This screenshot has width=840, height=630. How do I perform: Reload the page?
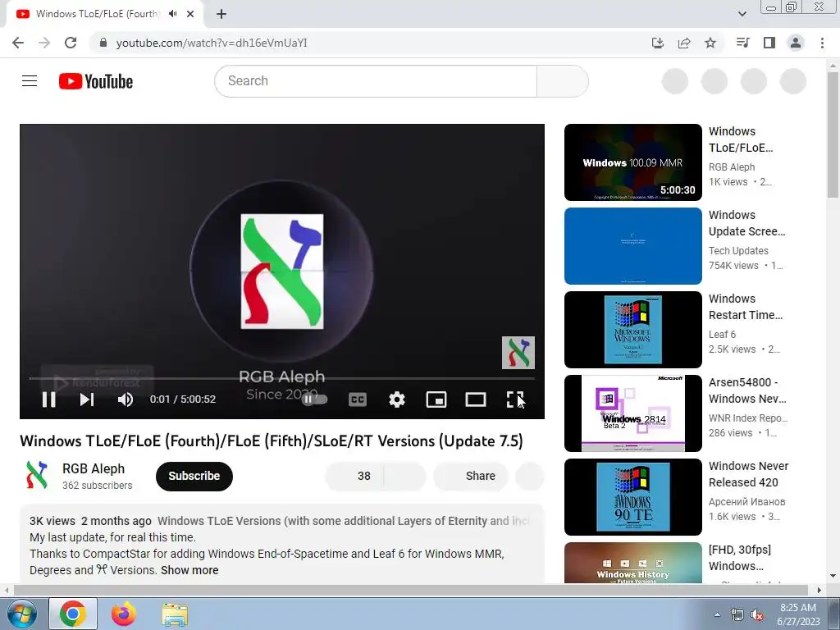coord(71,43)
